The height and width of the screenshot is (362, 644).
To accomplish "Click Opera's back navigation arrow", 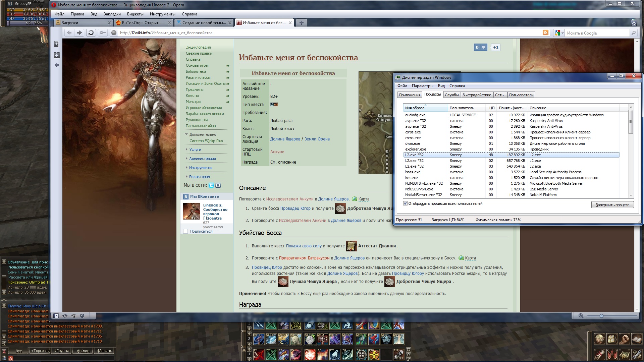I will [x=69, y=33].
